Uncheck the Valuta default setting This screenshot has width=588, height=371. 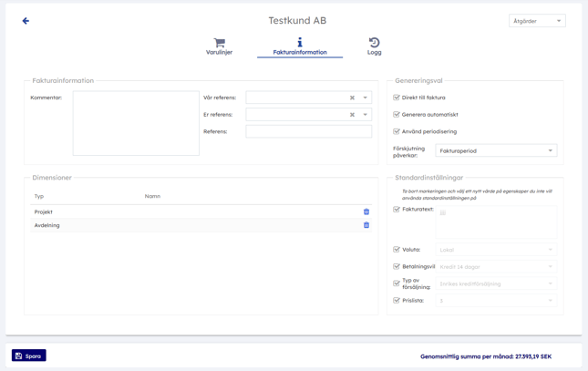coord(397,250)
